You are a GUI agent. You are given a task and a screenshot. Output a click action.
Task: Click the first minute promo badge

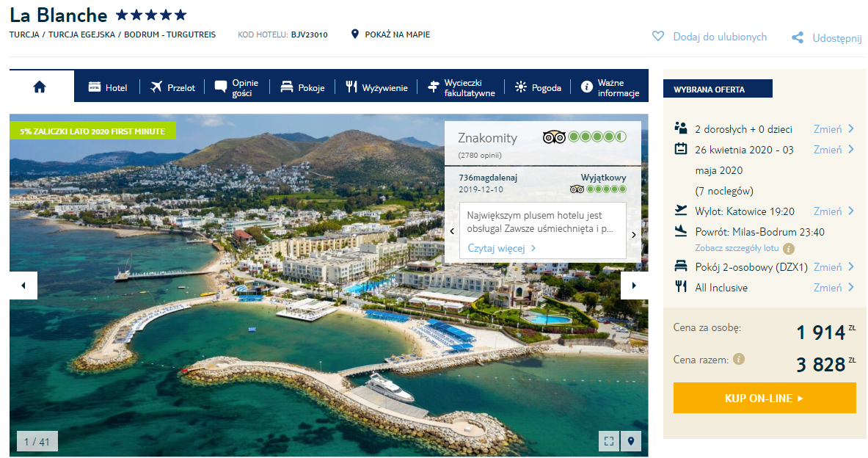coord(92,131)
